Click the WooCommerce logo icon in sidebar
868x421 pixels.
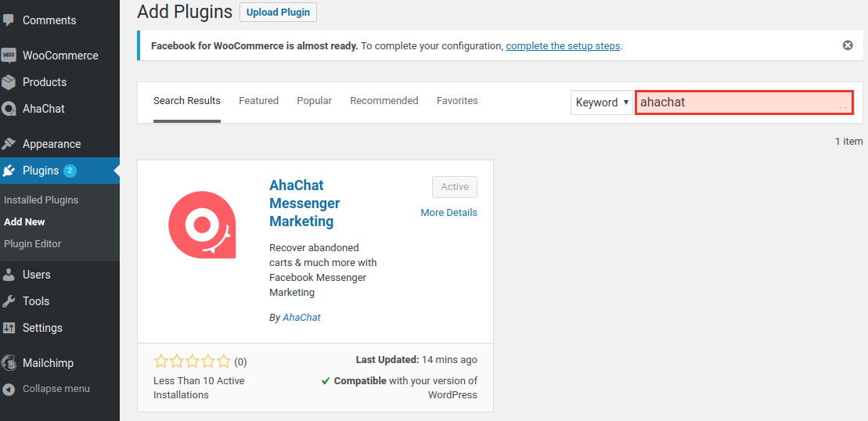click(x=9, y=56)
